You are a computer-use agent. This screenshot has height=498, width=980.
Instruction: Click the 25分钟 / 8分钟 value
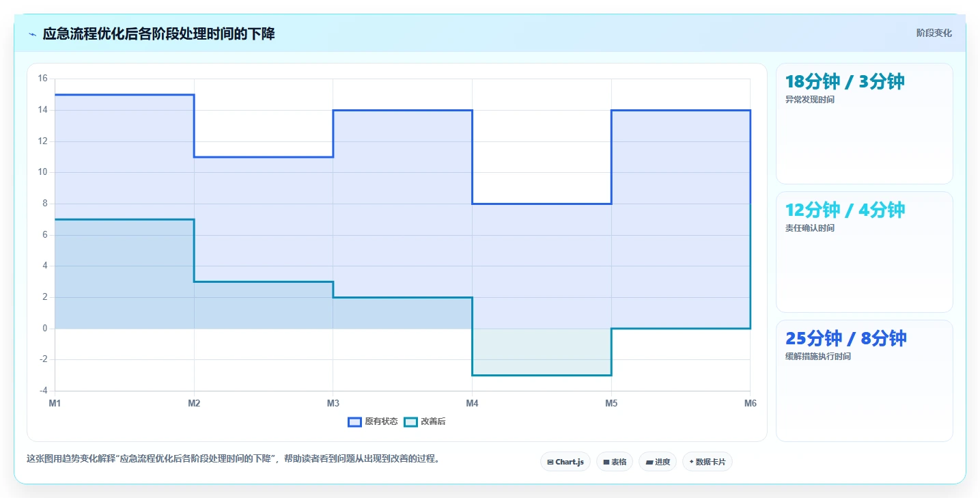coord(846,339)
